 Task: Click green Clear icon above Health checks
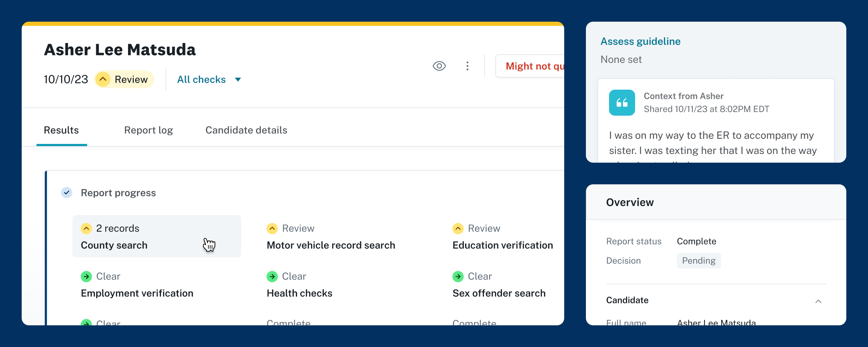272,277
